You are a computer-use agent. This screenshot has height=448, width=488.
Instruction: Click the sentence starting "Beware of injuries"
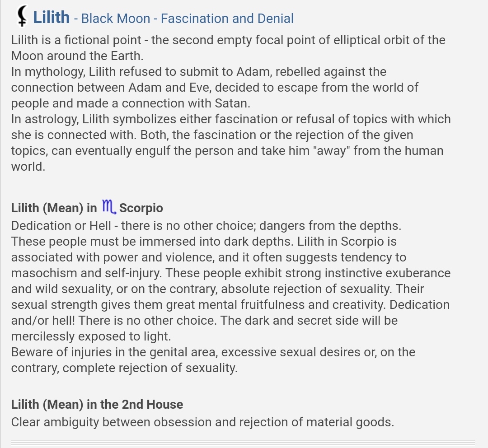[213, 360]
